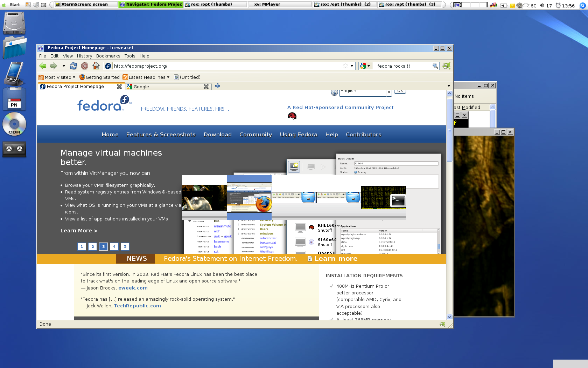Click the cassette tape desktop icon

coord(14,149)
